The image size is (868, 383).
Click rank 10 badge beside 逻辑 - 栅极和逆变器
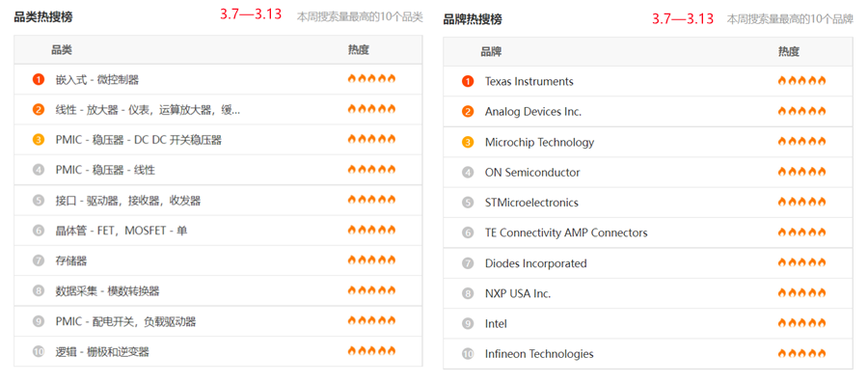click(x=39, y=351)
